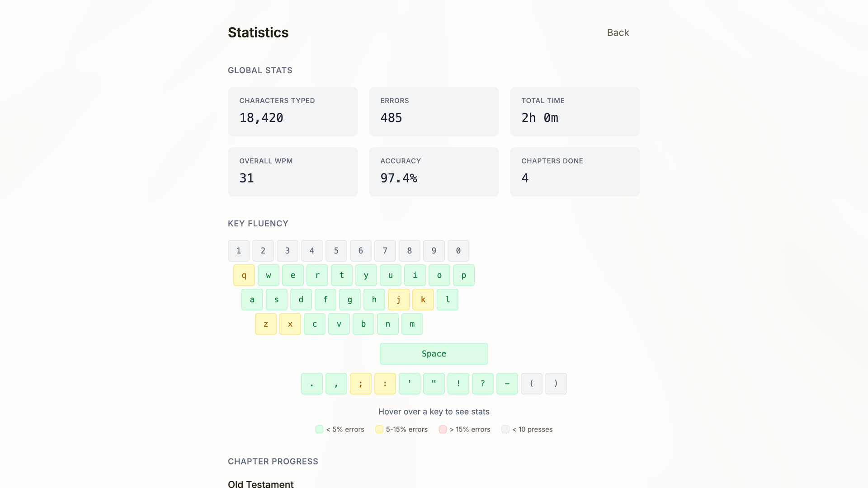The height and width of the screenshot is (488, 868).
Task: Select the yellow 'q' key tile
Action: coord(244,275)
